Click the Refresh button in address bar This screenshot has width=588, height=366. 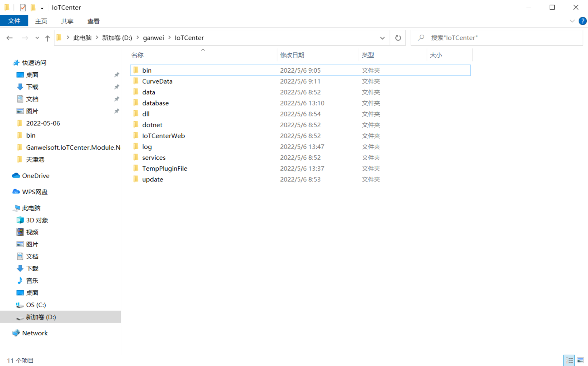[x=398, y=38]
